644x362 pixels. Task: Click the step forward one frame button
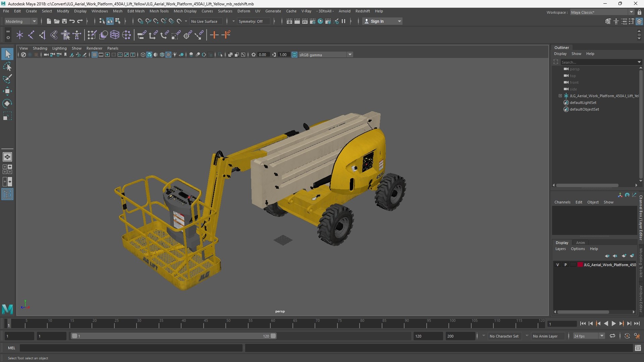point(629,324)
